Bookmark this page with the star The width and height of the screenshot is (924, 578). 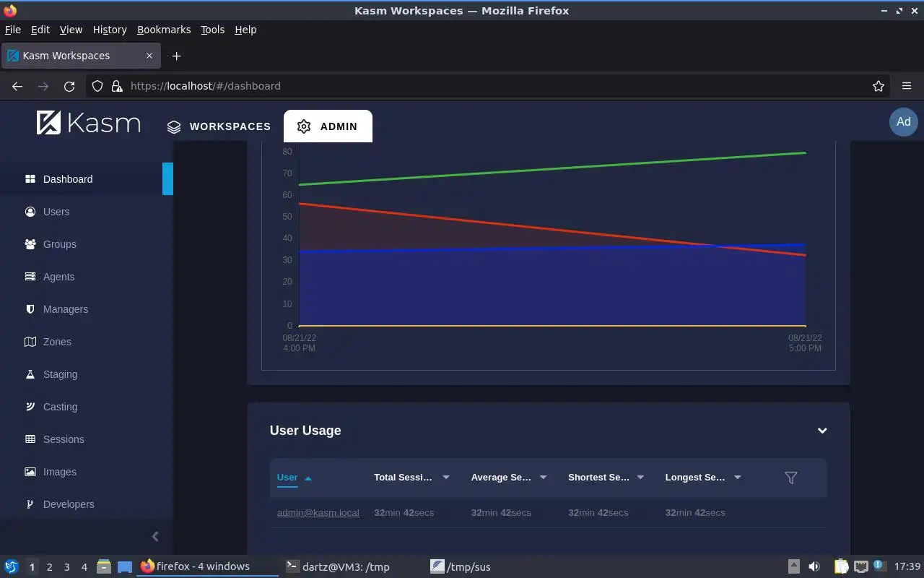click(879, 86)
